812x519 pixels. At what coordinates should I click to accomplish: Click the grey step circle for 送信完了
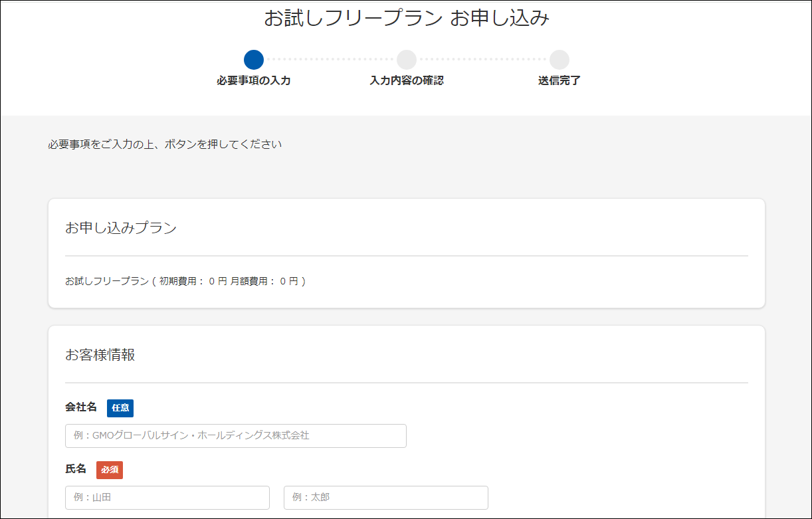coord(559,60)
